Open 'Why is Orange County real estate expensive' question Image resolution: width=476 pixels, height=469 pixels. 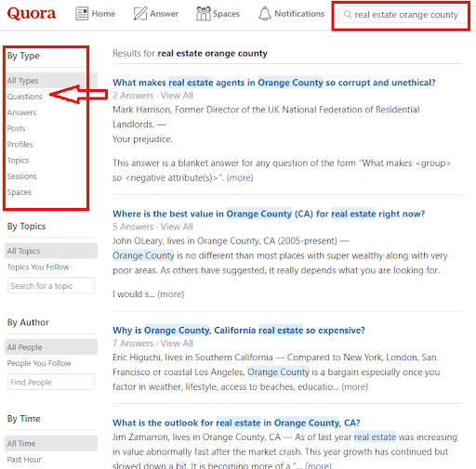239,331
